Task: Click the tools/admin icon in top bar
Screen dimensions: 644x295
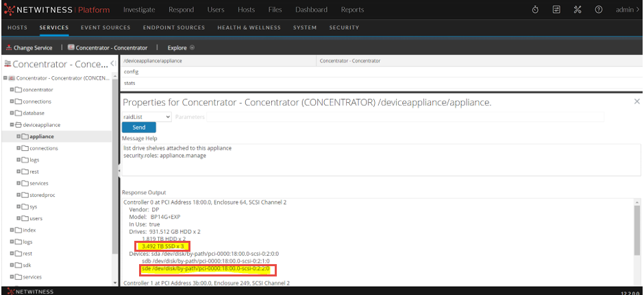Action: point(578,10)
